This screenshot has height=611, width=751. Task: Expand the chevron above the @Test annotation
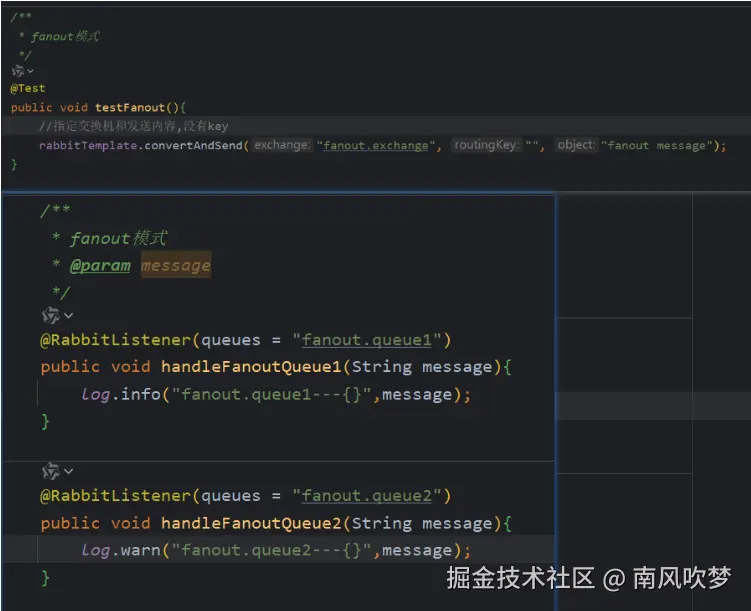31,71
